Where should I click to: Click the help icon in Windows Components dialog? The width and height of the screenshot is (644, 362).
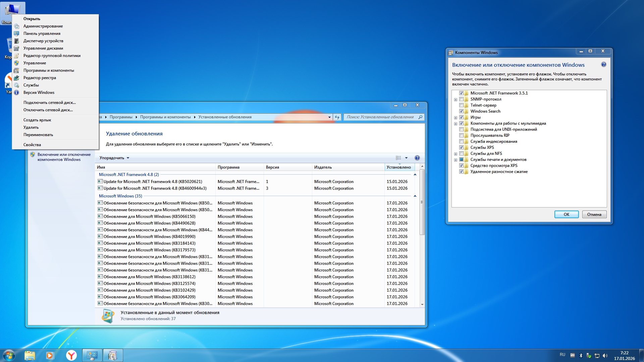(603, 64)
